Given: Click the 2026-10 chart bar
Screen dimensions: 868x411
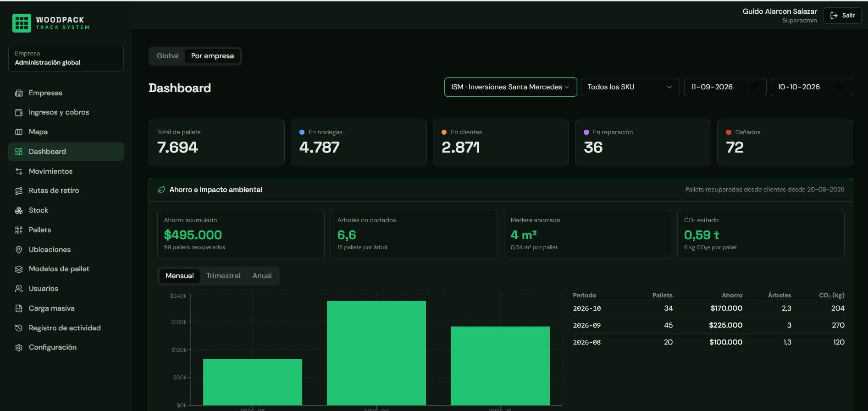Looking at the screenshot, I should (500, 366).
